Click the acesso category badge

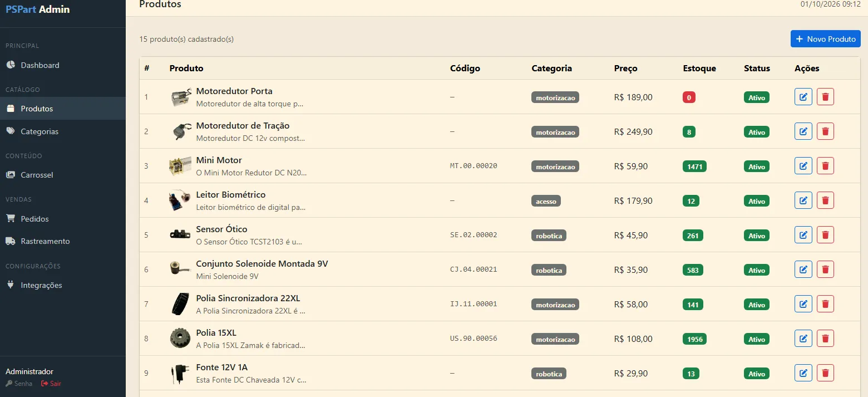pyautogui.click(x=546, y=201)
